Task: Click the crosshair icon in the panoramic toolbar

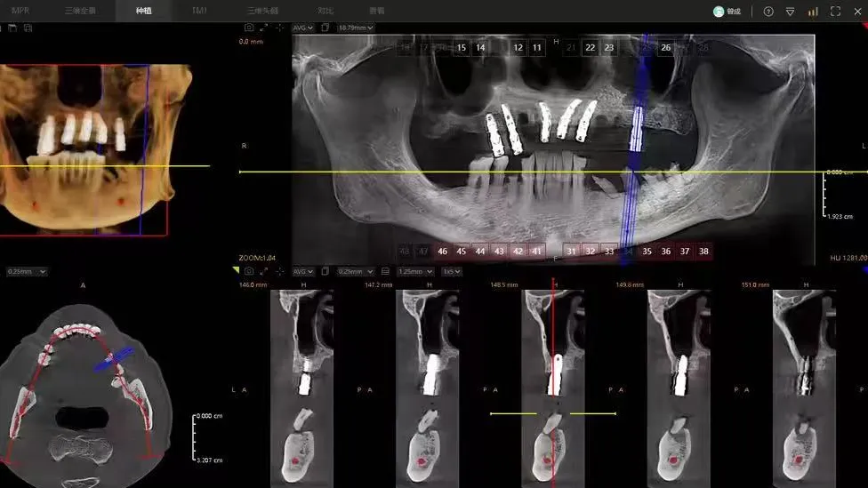Action: [279, 27]
